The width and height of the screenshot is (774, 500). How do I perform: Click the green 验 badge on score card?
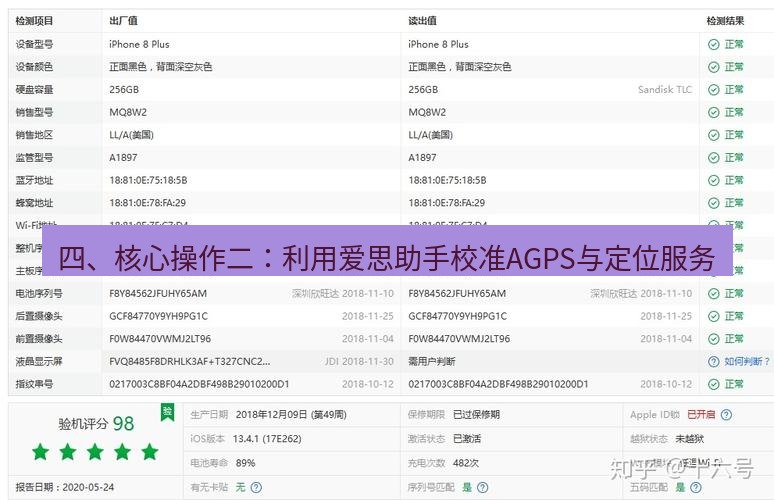coord(167,412)
